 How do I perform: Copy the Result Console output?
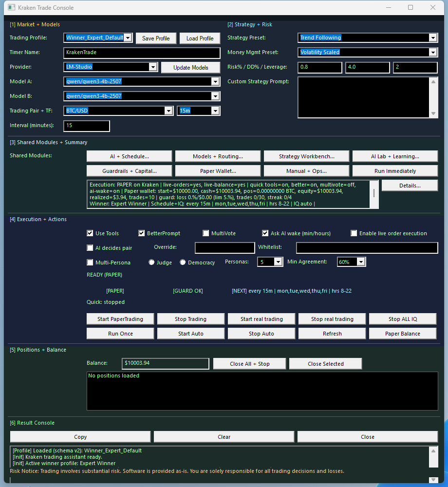tap(80, 436)
